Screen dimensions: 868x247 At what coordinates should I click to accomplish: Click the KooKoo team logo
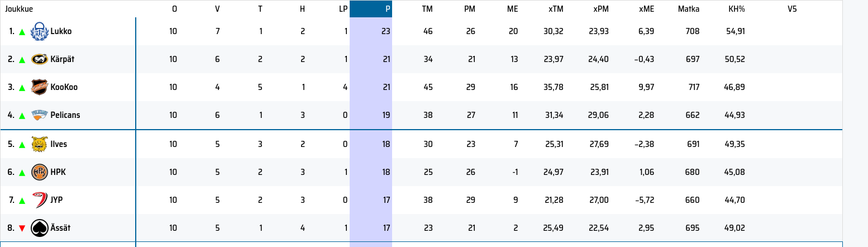click(x=39, y=87)
